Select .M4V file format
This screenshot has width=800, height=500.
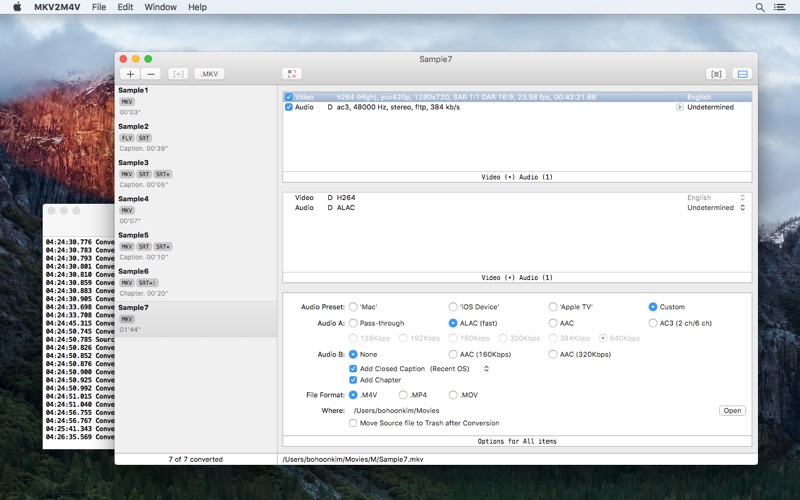point(353,395)
